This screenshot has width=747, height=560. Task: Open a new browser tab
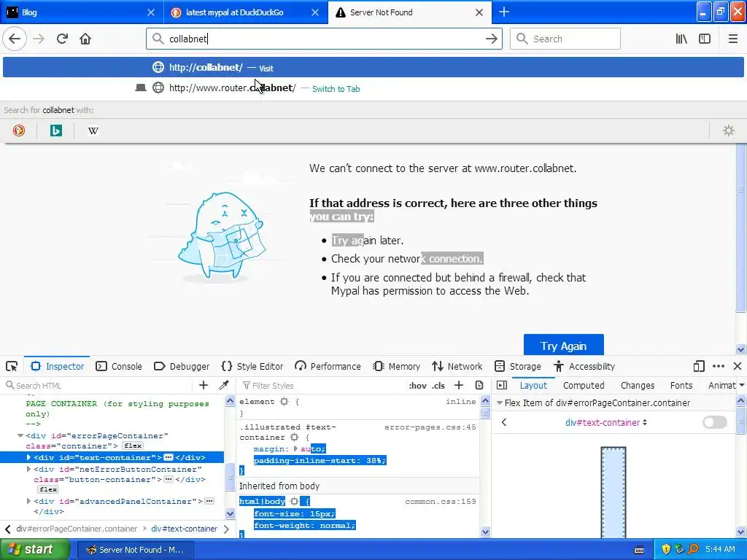pyautogui.click(x=504, y=12)
